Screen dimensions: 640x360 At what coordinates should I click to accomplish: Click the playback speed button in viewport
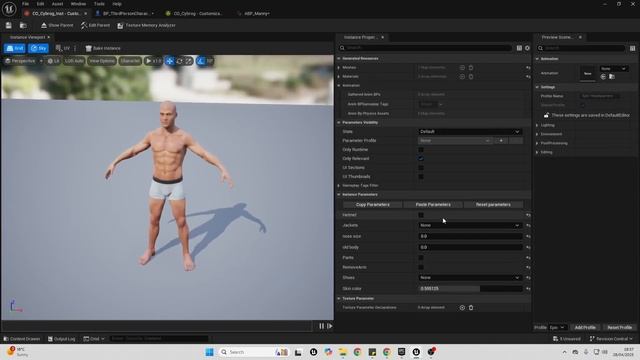coord(153,61)
